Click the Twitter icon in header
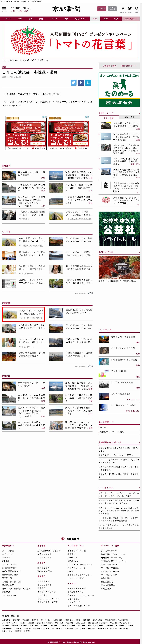 pos(130,9)
